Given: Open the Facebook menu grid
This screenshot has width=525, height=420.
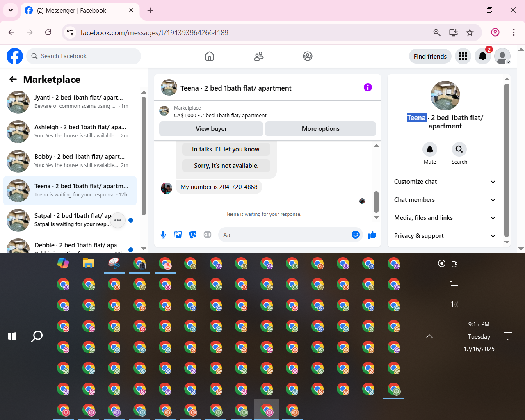Looking at the screenshot, I should tap(463, 56).
